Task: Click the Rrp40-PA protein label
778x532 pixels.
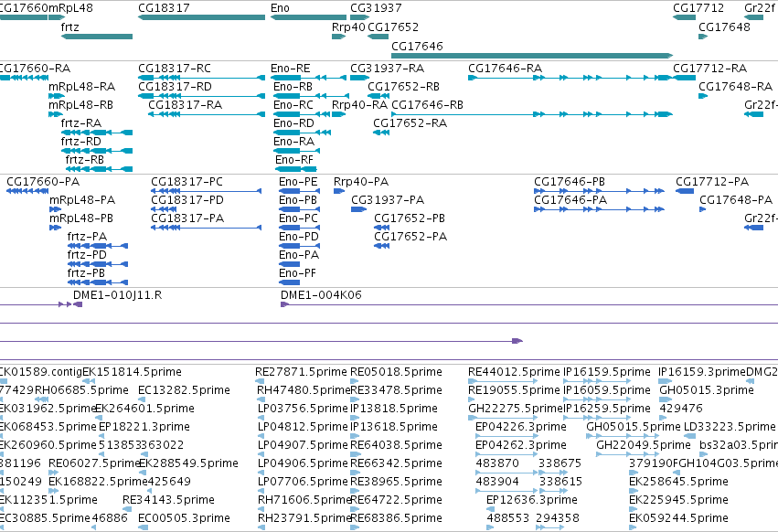Action: click(x=361, y=182)
